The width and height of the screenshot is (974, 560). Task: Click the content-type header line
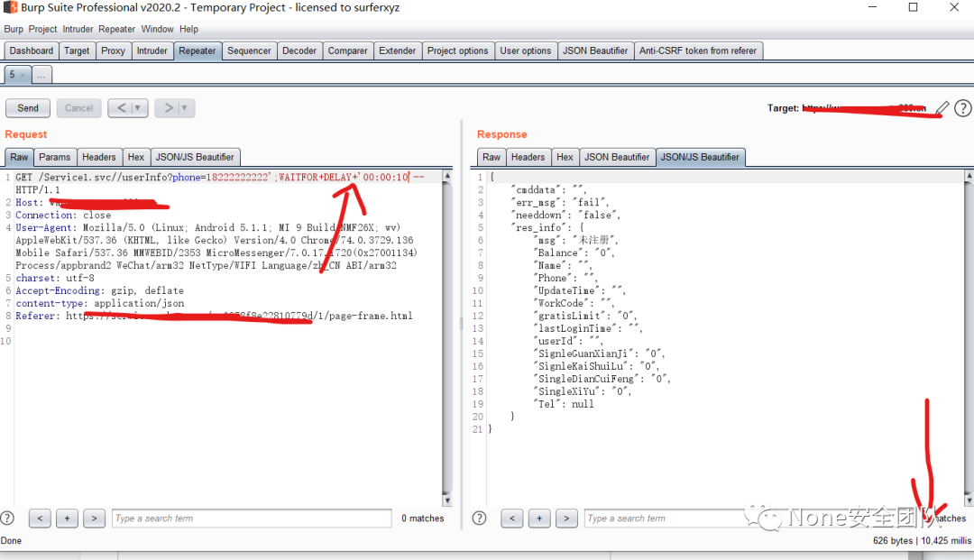pos(100,304)
